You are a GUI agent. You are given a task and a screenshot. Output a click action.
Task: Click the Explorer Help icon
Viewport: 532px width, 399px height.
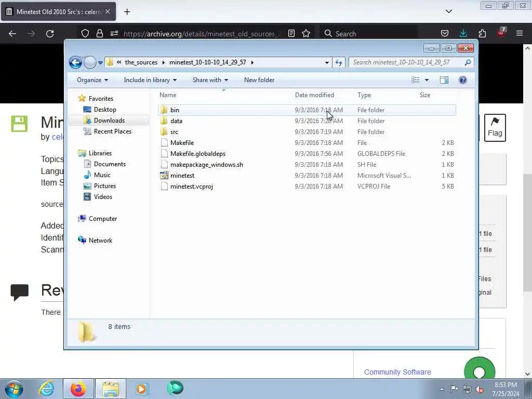point(462,80)
